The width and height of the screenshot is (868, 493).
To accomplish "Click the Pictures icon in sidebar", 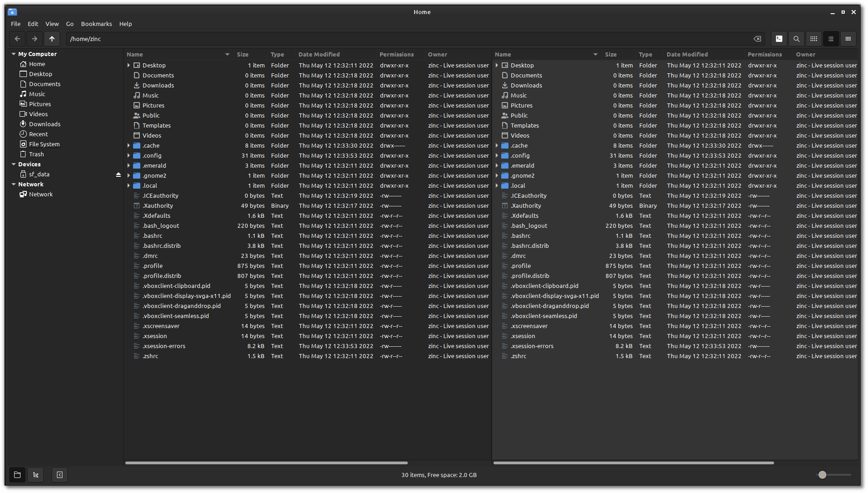I will click(23, 104).
